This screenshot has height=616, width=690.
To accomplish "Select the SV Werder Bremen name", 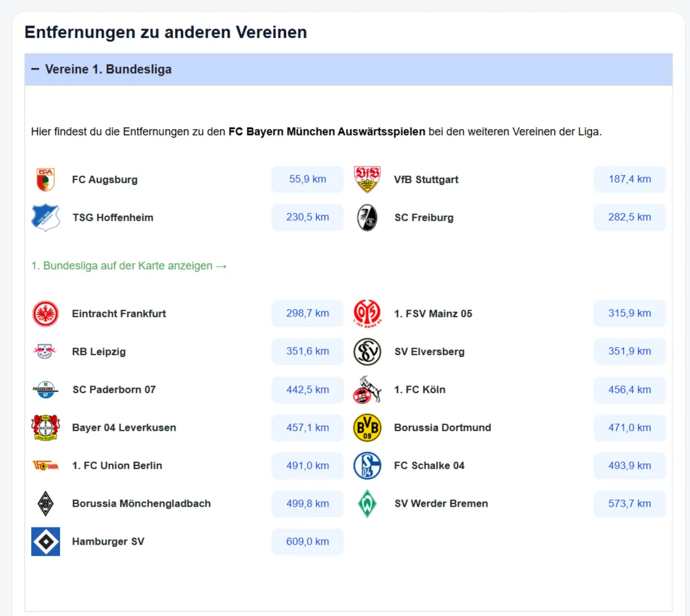I will click(x=441, y=504).
